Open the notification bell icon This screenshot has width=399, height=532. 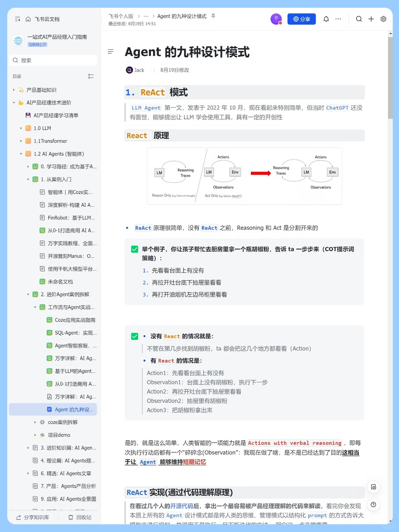[326, 19]
